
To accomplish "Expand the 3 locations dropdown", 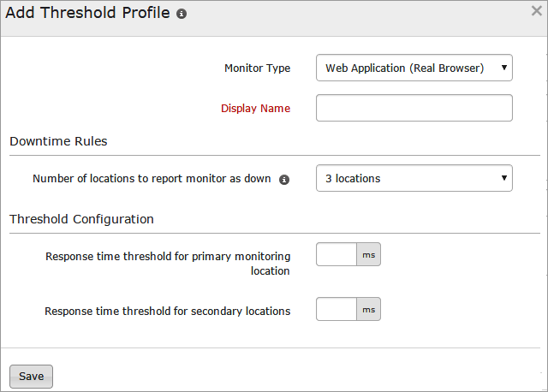I will (414, 178).
